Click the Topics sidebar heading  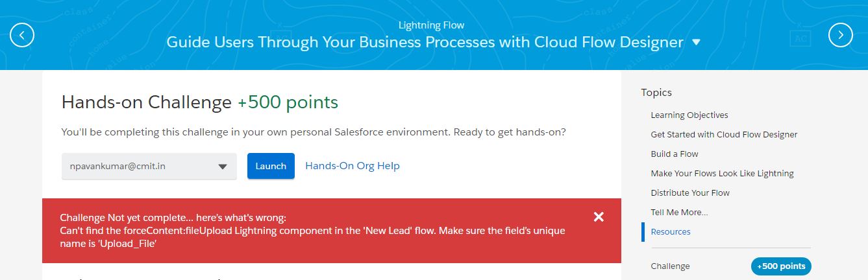point(656,93)
